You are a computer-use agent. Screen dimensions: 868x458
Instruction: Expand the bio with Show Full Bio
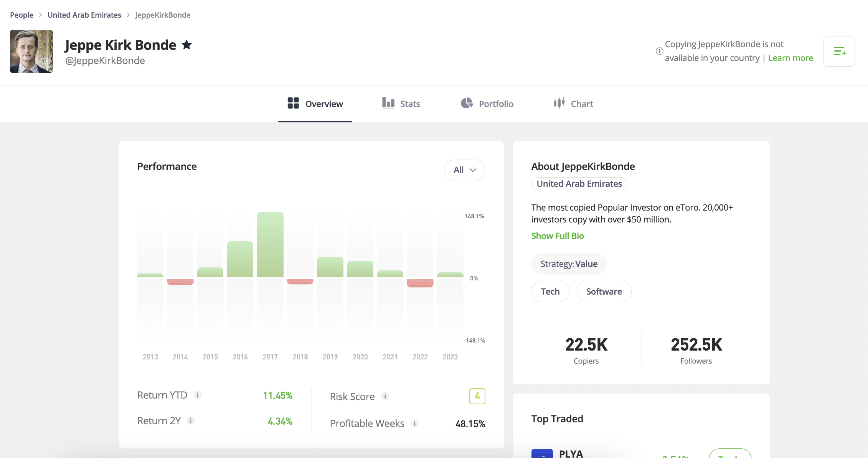pos(557,236)
